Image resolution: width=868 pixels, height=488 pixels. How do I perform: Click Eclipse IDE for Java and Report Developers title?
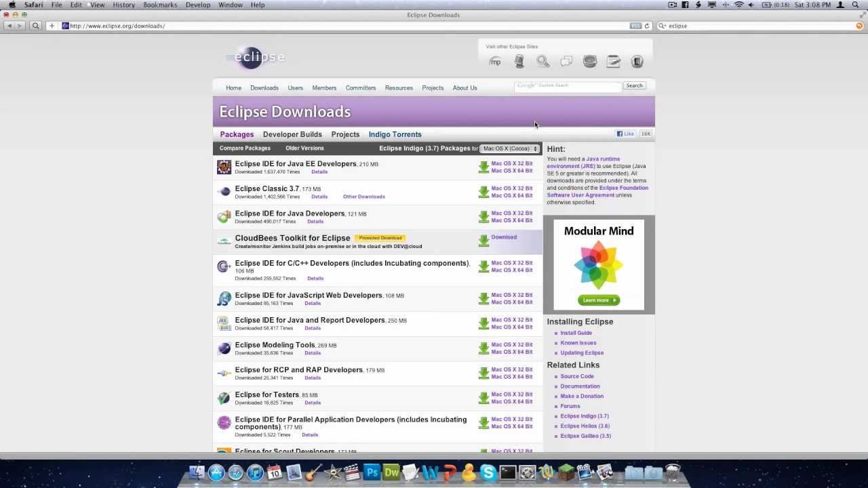point(309,320)
